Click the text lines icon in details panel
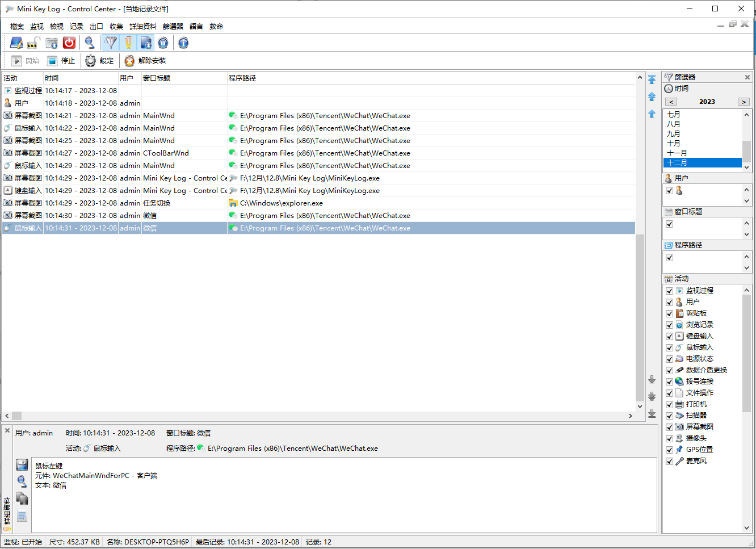Screen dimensions: 756x549 pyautogui.click(x=22, y=516)
